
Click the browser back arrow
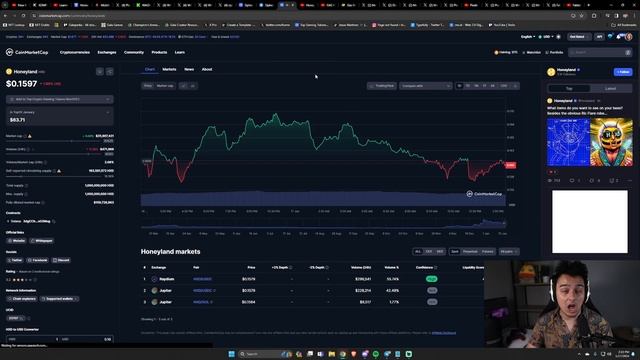[x=5, y=16]
